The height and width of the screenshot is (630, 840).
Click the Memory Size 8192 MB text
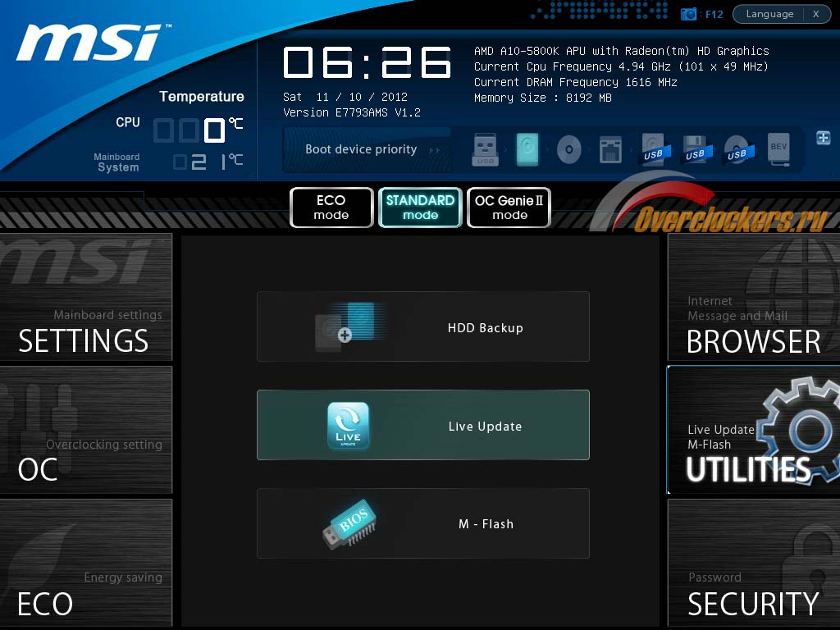pyautogui.click(x=543, y=98)
